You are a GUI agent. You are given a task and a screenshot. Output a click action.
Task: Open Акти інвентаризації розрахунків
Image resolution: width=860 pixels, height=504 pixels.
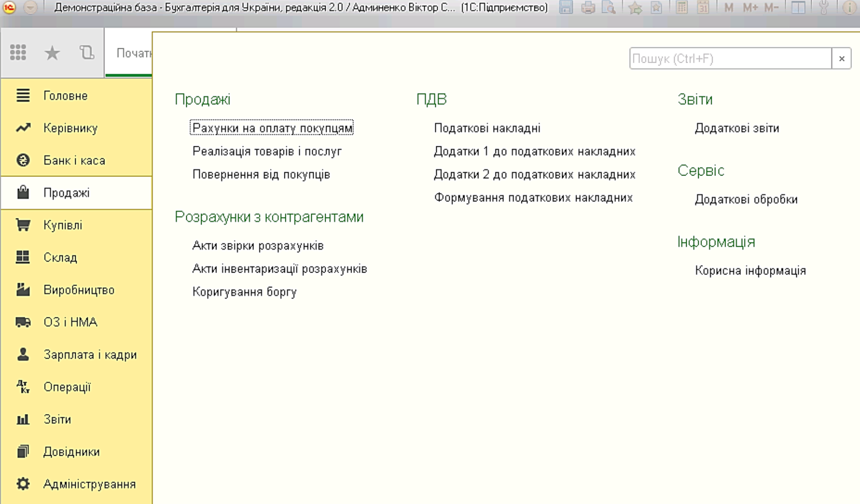tap(279, 269)
